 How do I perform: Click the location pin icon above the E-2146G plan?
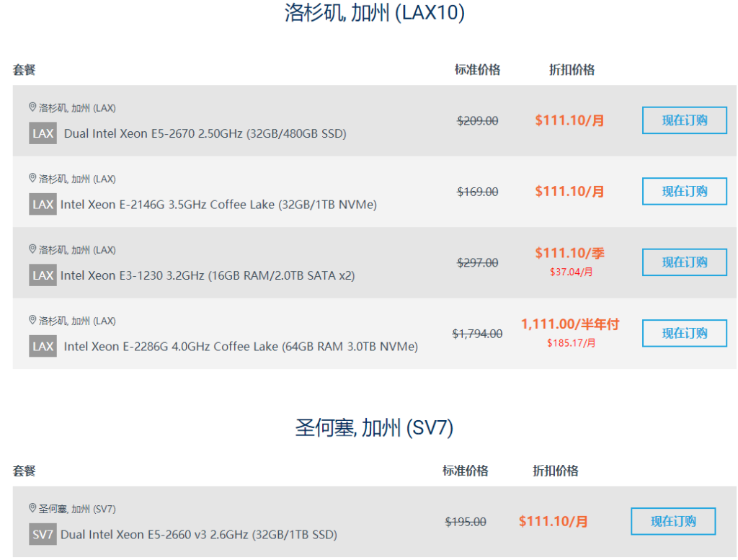coord(32,178)
